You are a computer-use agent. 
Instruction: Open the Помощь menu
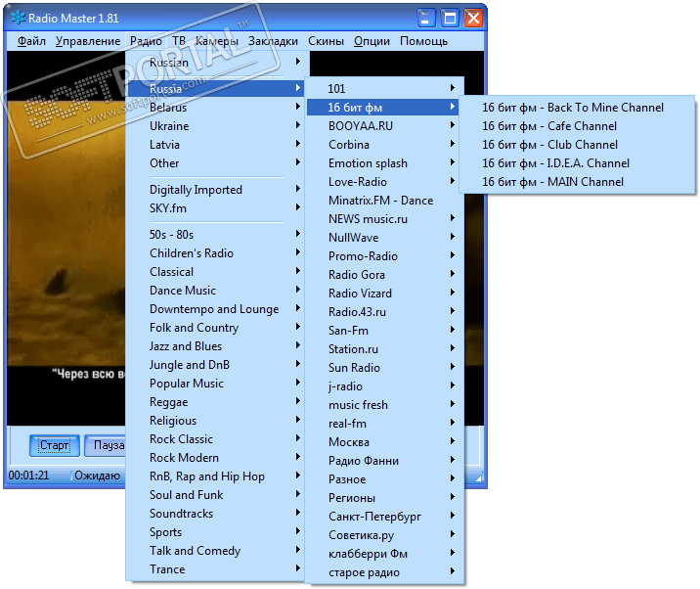point(423,41)
